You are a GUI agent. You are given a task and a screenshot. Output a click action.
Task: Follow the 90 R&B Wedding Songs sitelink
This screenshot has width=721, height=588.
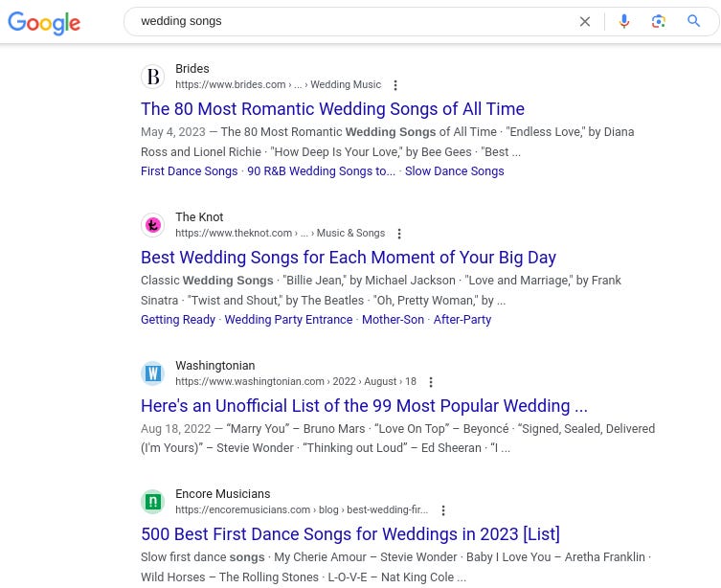(x=321, y=171)
